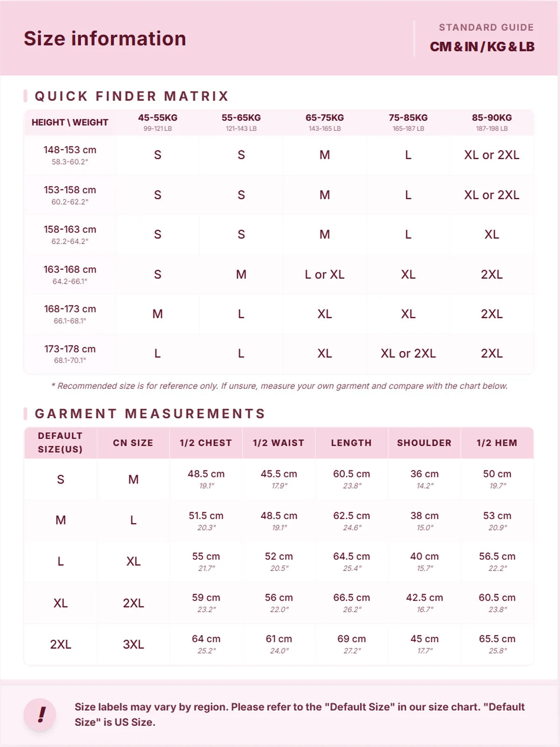Click the SHOULDER column header
This screenshot has width=560, height=747.
(424, 443)
